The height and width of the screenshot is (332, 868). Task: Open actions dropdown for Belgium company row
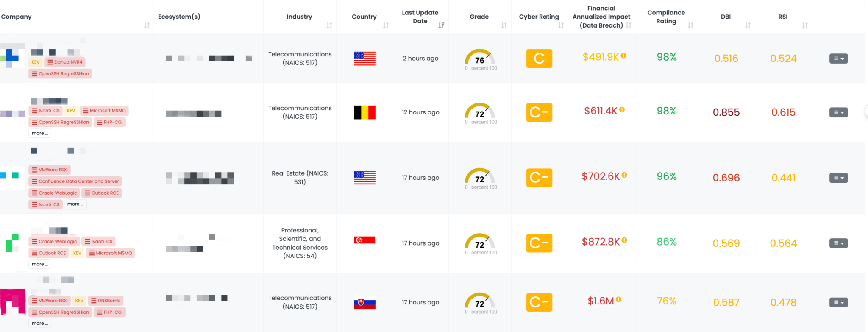(x=838, y=112)
